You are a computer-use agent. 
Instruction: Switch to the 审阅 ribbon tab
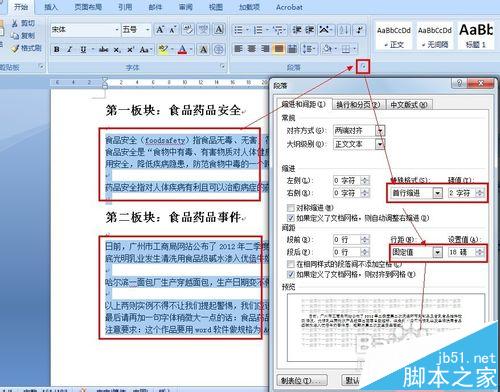pyautogui.click(x=186, y=7)
